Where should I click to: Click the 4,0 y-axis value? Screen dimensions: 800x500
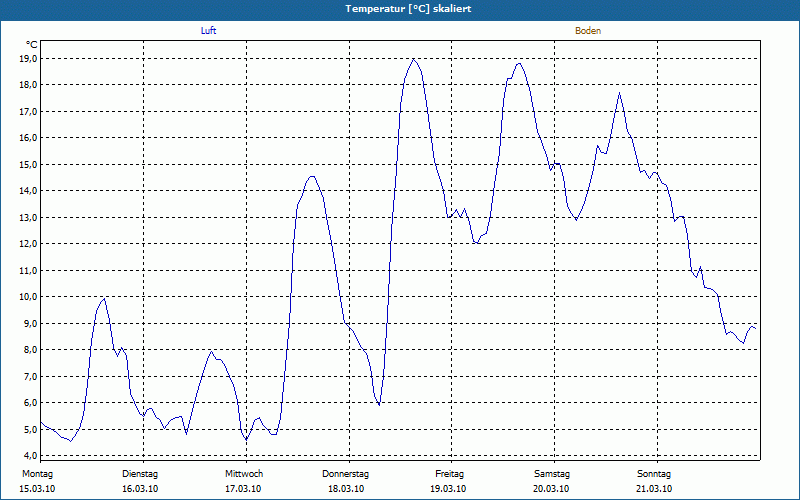pos(31,456)
